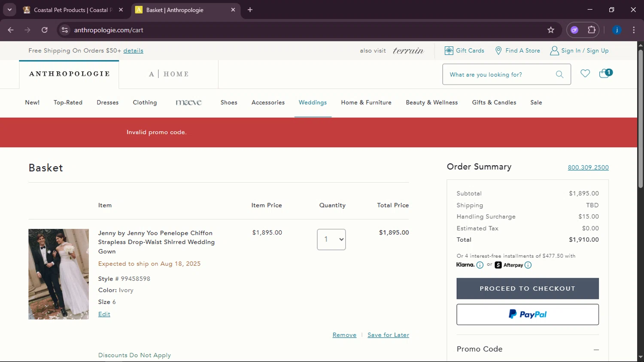
Task: Open the Dresses menu
Action: point(107,103)
